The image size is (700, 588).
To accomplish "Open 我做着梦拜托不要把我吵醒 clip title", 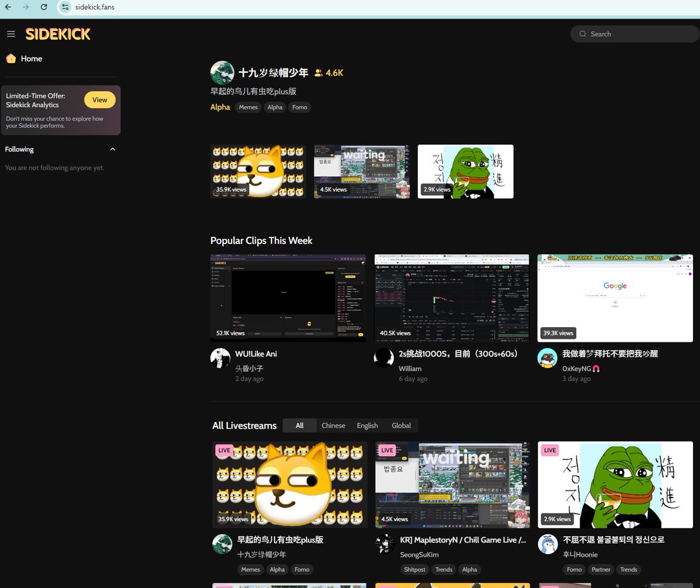I will point(610,353).
